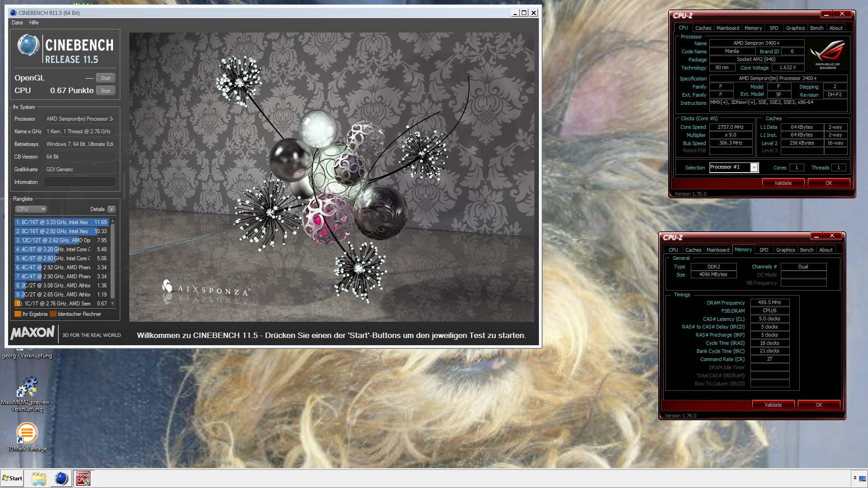This screenshot has width=868, height=488.
Task: Open the MaxxMEM2_preview desktop shortcut
Action: (27, 394)
